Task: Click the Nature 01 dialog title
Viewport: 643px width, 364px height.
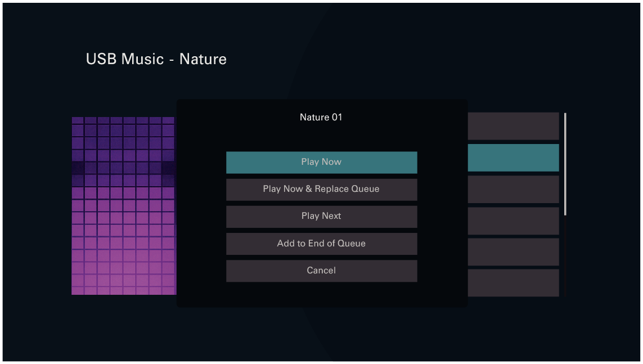Action: pyautogui.click(x=321, y=117)
